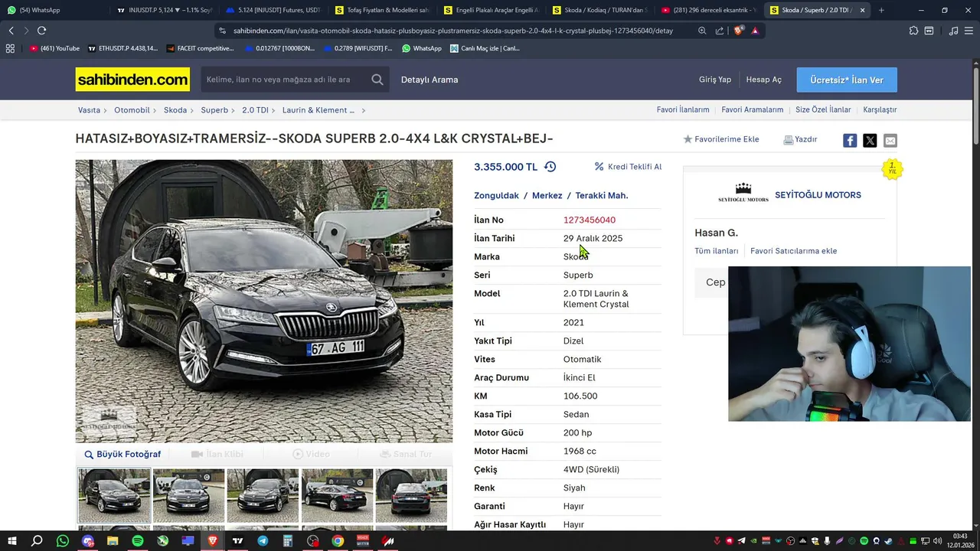Go to Vasıta breadcrumb
Screen dimensions: 980x551
pyautogui.click(x=89, y=110)
